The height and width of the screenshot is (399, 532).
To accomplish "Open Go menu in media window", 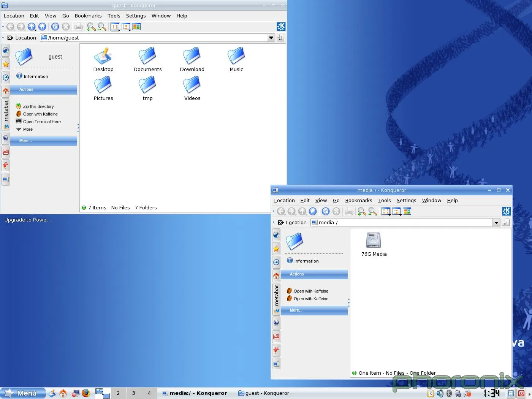I will click(x=336, y=201).
